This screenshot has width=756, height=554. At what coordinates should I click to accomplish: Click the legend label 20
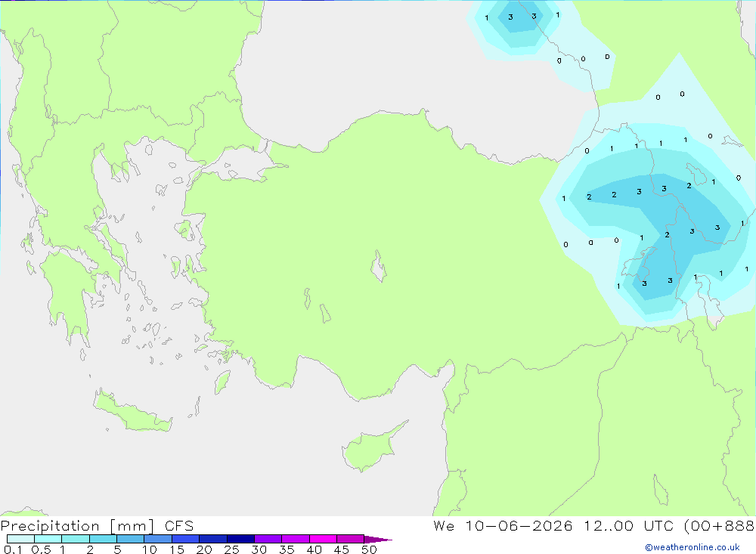204,549
